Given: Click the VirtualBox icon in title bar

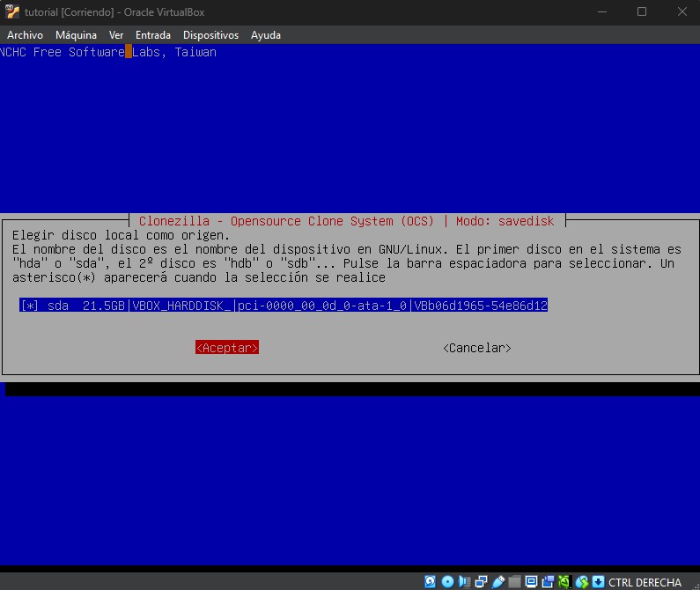Looking at the screenshot, I should [x=12, y=11].
